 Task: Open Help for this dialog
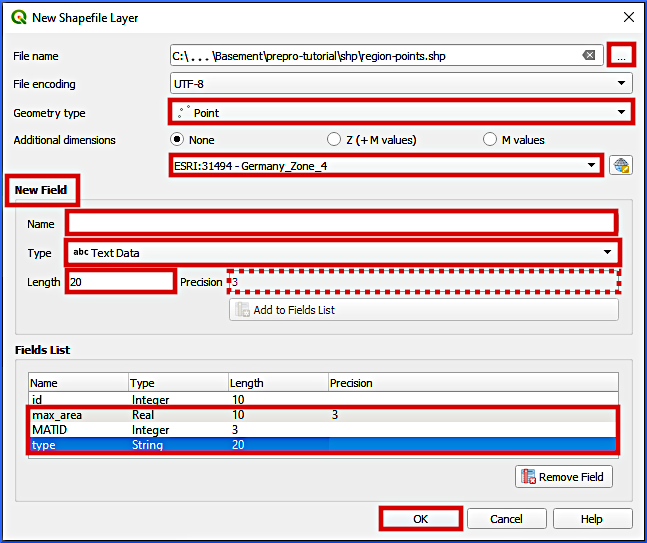coord(592,519)
